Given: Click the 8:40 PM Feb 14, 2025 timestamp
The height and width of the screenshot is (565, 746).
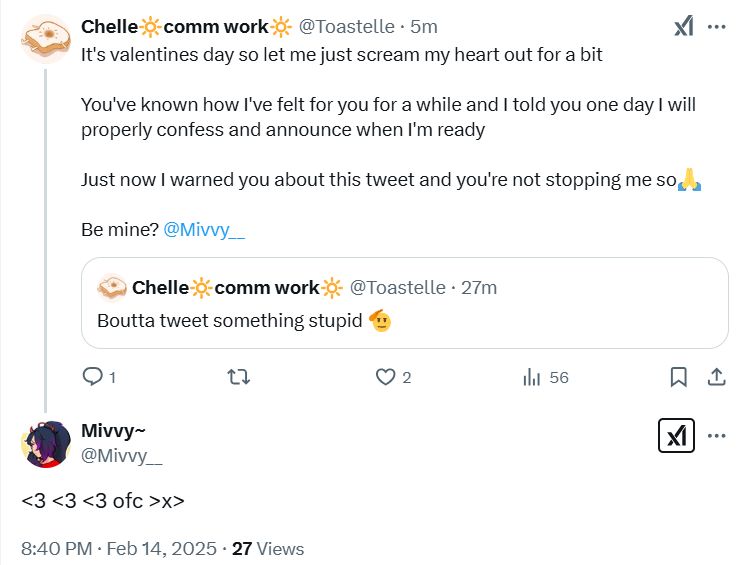Looking at the screenshot, I should click(x=118, y=548).
